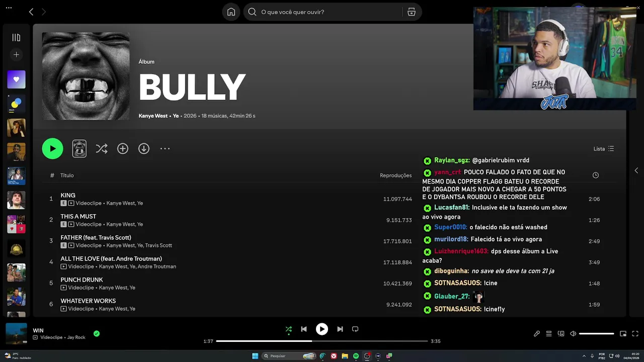Show hidden system tray icons

click(584, 356)
